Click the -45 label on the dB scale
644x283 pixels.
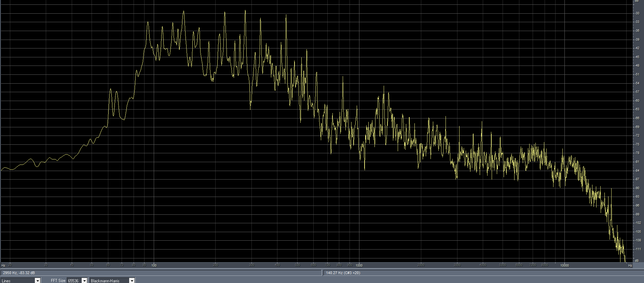click(637, 57)
